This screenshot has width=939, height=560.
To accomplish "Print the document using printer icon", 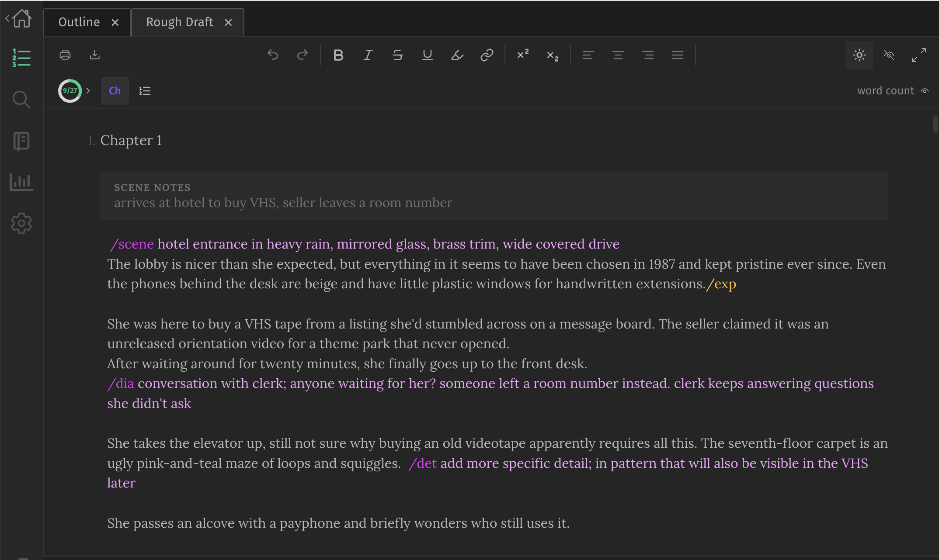I will [x=65, y=55].
